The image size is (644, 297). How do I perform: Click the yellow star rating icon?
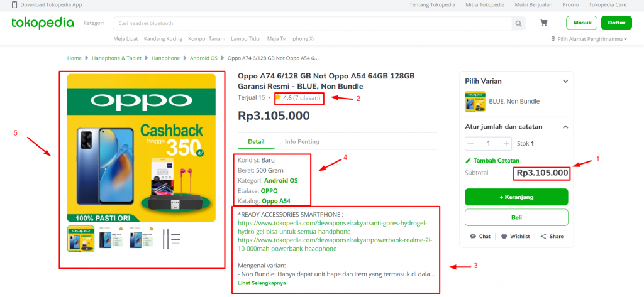pos(278,97)
